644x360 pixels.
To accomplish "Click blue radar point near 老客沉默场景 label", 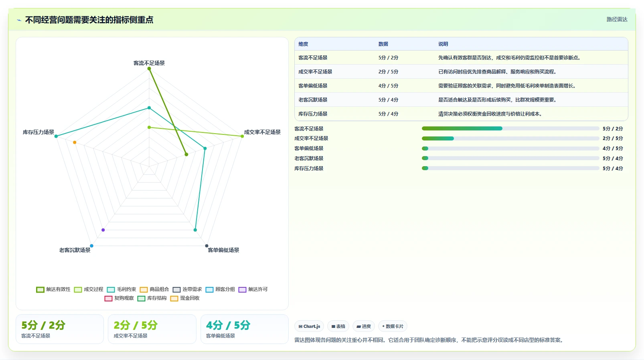I will [91, 246].
